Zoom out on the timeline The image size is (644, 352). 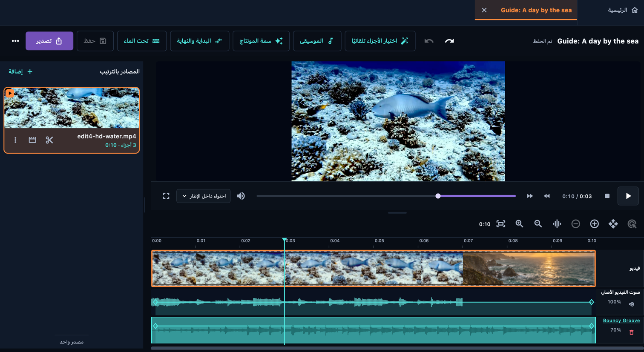point(538,224)
